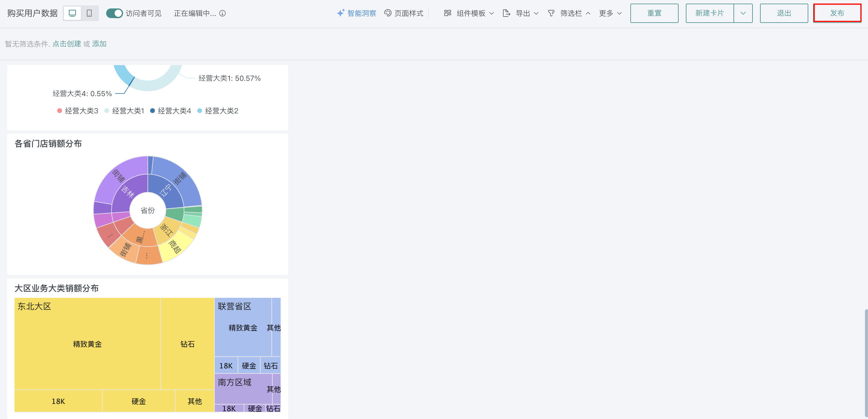Click the info icon beside 正在编辑中

click(x=222, y=13)
